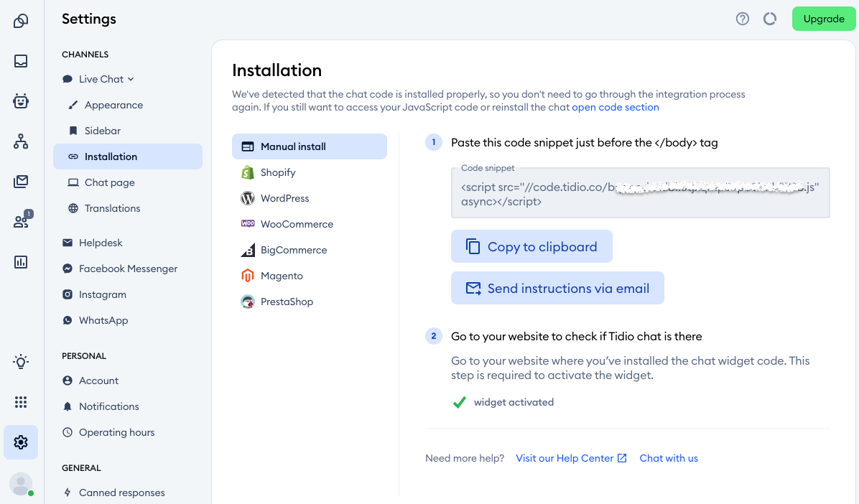Open the Analytics section
859x504 pixels.
[x=20, y=262]
